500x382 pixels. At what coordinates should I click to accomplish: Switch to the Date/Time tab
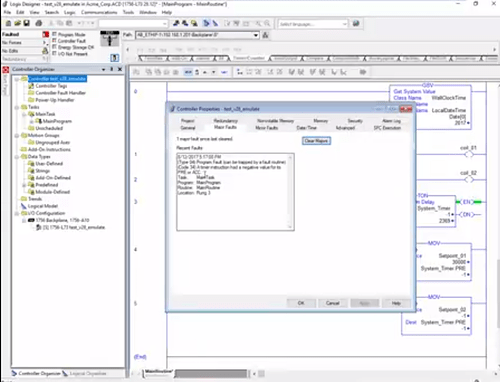306,128
